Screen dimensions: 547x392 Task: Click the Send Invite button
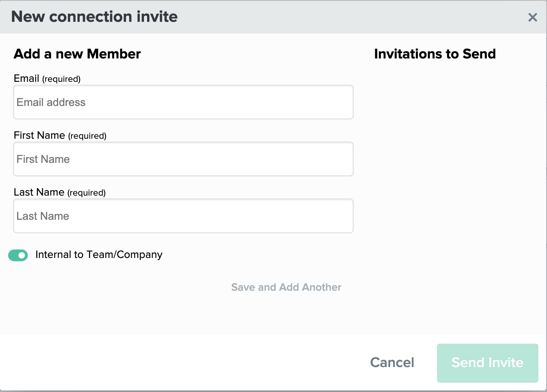pos(487,363)
